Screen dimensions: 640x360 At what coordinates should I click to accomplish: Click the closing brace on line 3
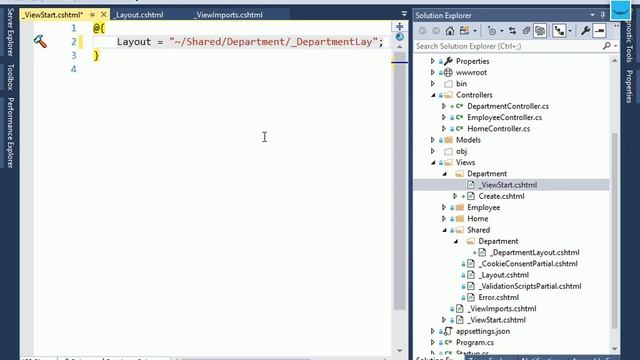pos(96,55)
